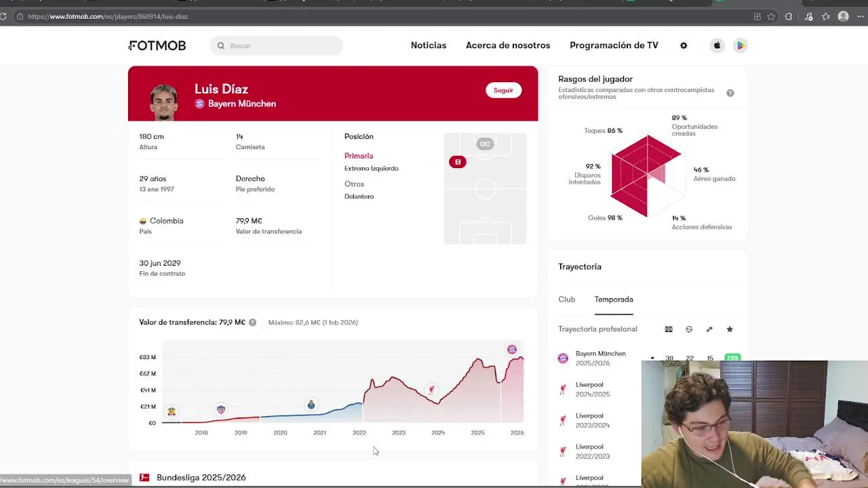Click the goals column ball icon
Viewport: 868px width, 488px height.
click(x=689, y=329)
